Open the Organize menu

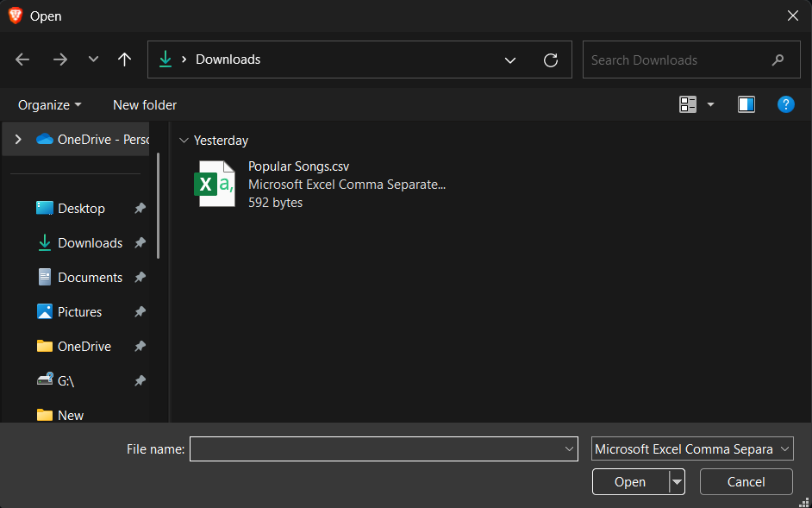coord(50,105)
